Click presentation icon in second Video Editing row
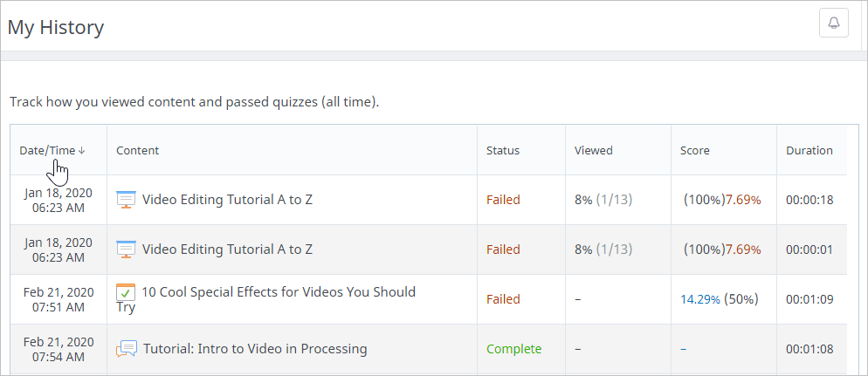Viewport: 868px width, 376px height. point(126,250)
